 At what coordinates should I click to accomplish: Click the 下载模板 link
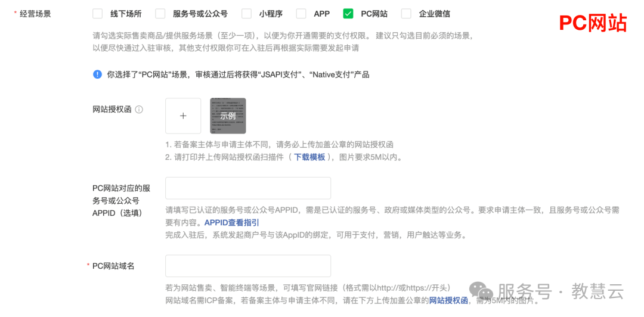(x=309, y=157)
